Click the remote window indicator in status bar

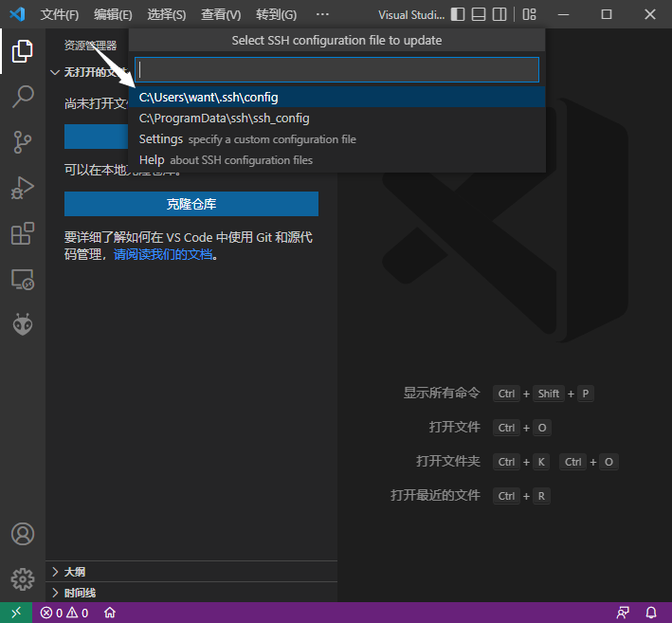pyautogui.click(x=16, y=613)
